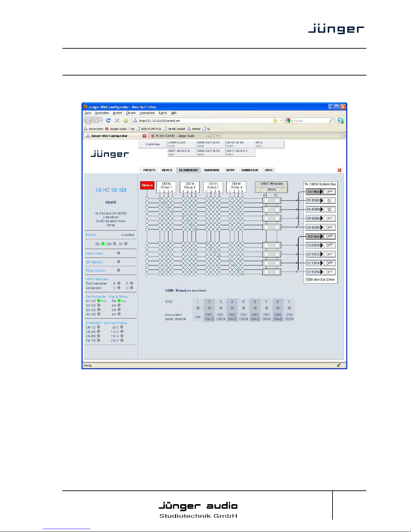Open the Chronik menu

131,113
